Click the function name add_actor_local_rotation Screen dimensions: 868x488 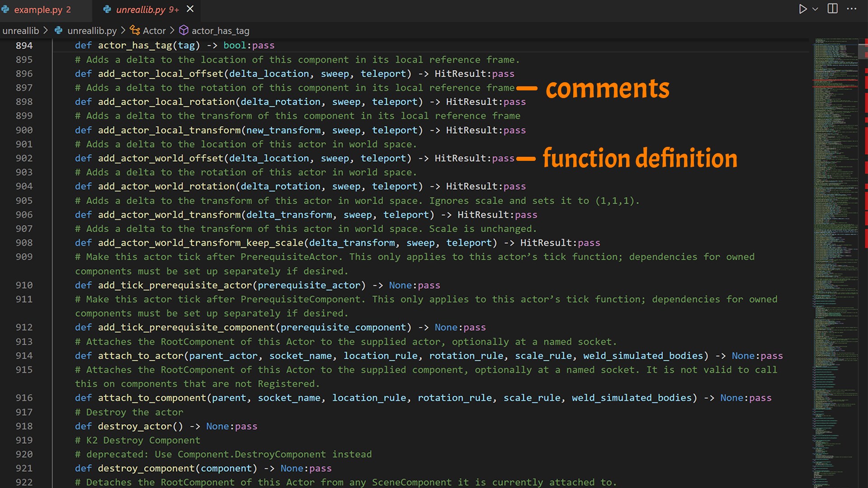point(166,102)
